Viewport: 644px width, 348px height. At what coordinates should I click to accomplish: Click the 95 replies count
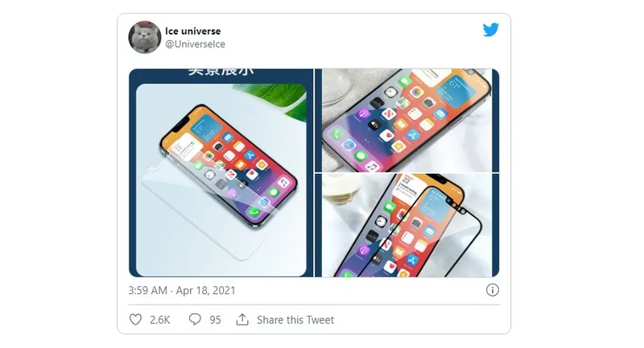click(215, 320)
